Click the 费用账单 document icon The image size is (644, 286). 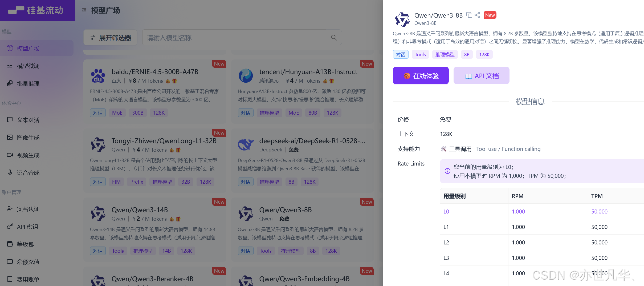pos(10,279)
